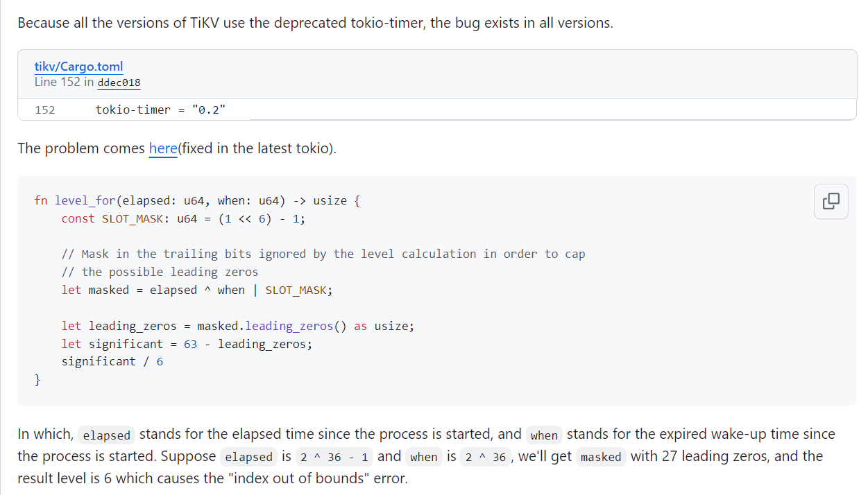Click the const SLOT_MASK declaration line
The image size is (868, 495).
(182, 218)
